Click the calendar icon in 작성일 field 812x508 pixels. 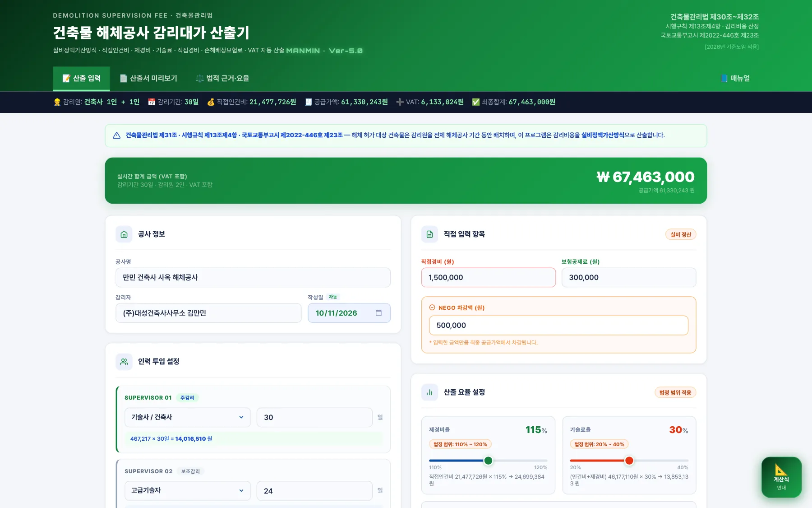[378, 313]
